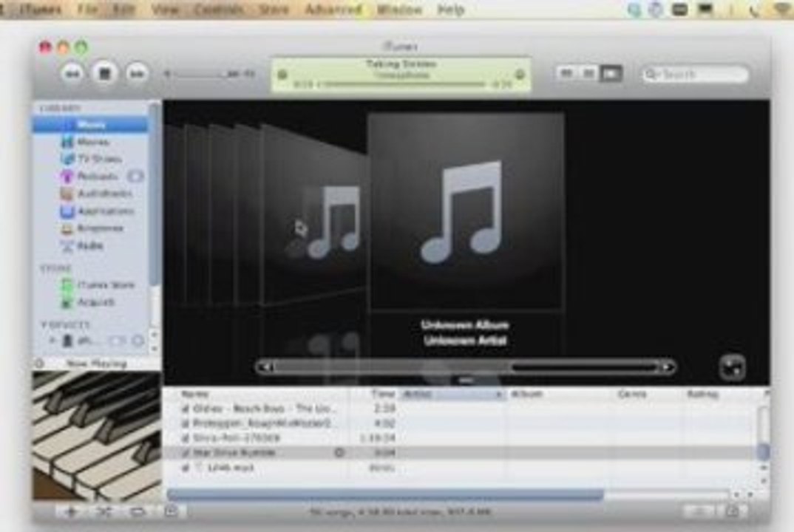The width and height of the screenshot is (794, 532).
Task: Adjust the volume slider in the toolbar
Action: [209, 74]
